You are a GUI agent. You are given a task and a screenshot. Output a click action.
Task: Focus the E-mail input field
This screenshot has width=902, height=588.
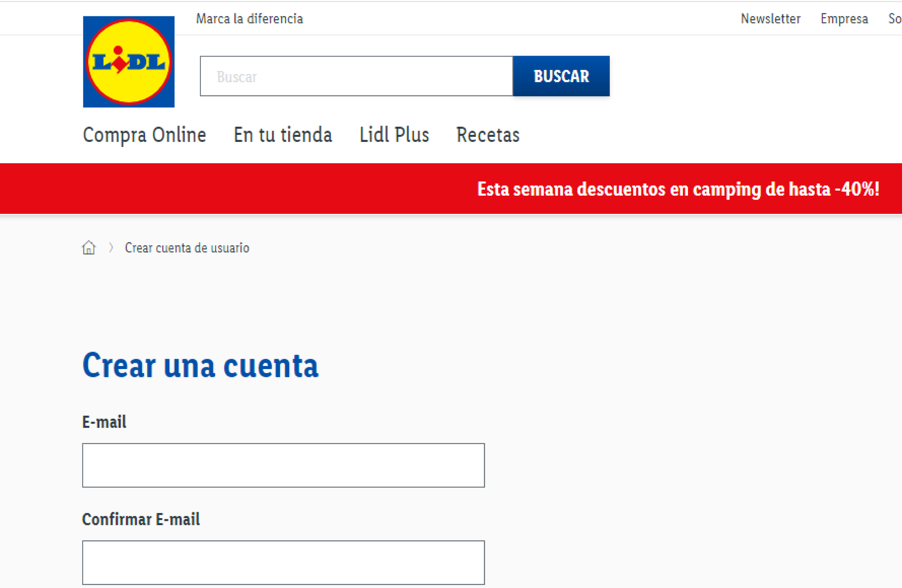(283, 465)
